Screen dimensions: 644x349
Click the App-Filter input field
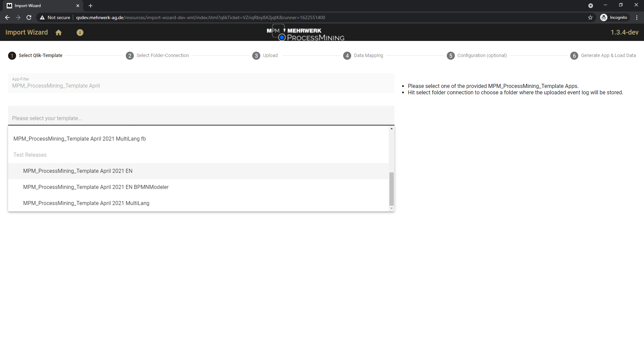tap(201, 83)
